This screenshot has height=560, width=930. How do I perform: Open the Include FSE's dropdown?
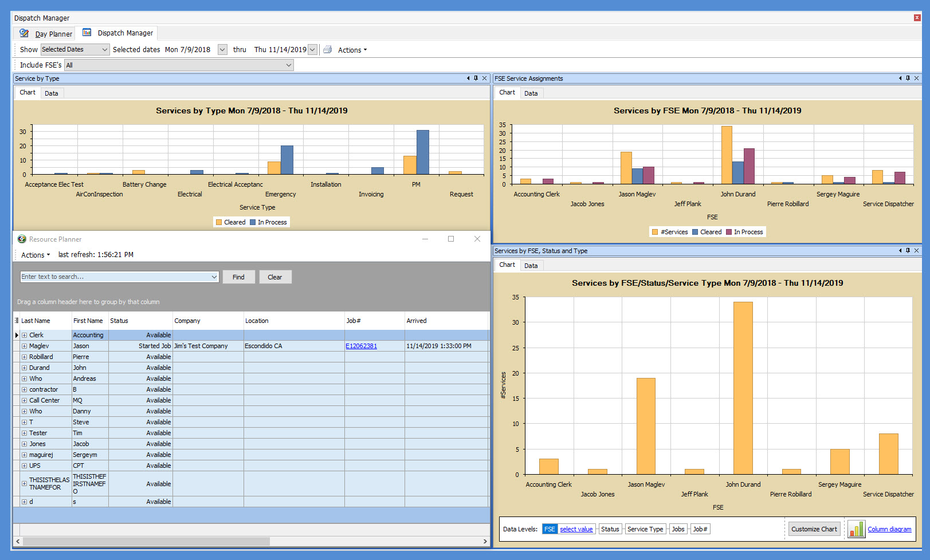click(288, 65)
